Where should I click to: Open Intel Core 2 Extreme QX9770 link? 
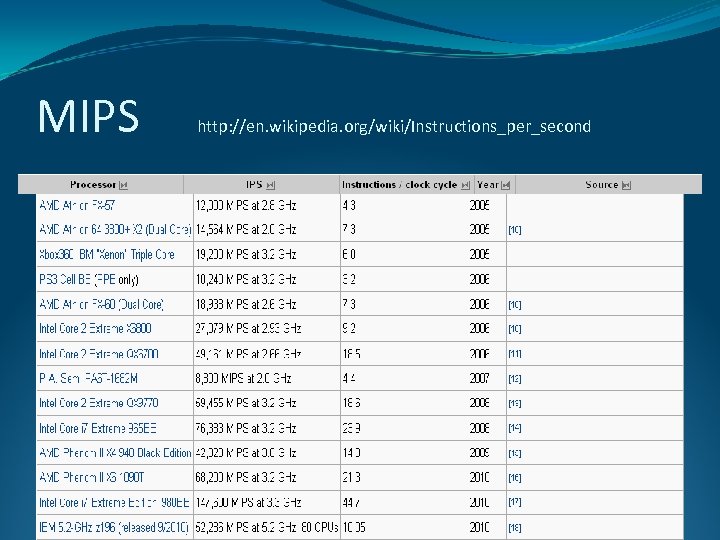tap(99, 403)
